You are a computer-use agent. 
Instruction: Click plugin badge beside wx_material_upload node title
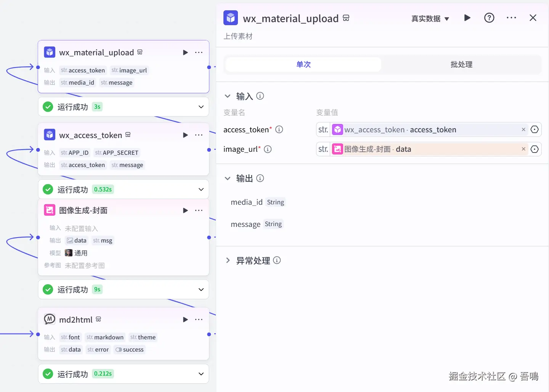pyautogui.click(x=140, y=52)
